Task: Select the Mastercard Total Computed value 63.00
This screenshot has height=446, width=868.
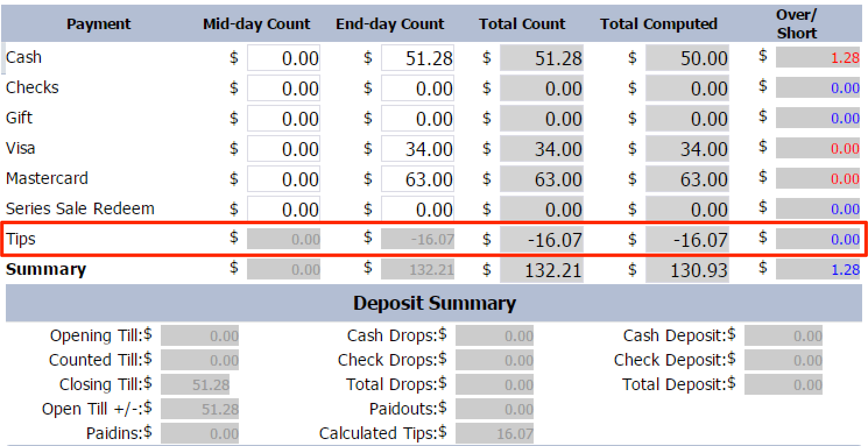Action: click(x=687, y=179)
